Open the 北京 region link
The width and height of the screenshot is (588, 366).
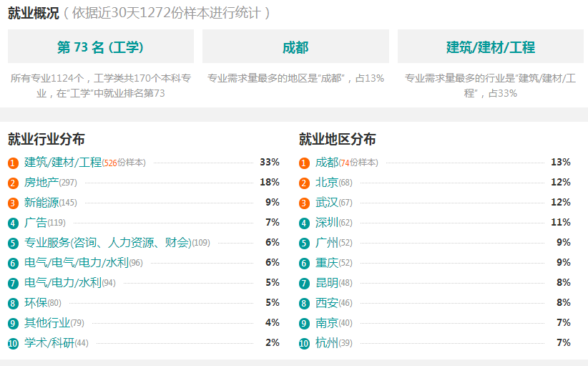pos(327,183)
